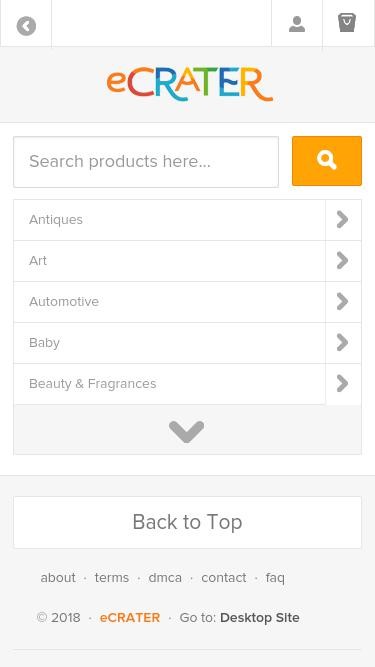
Task: Show more categories with down arrow
Action: click(188, 430)
